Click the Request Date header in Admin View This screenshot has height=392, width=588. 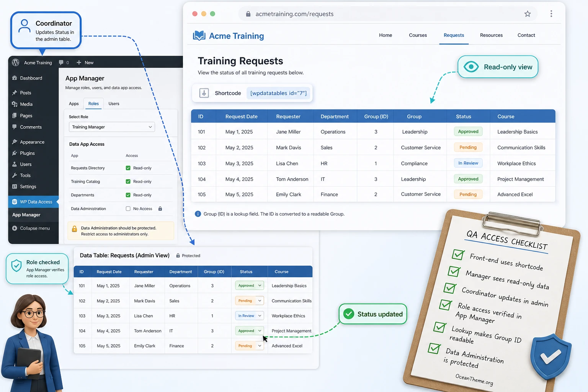109,272
